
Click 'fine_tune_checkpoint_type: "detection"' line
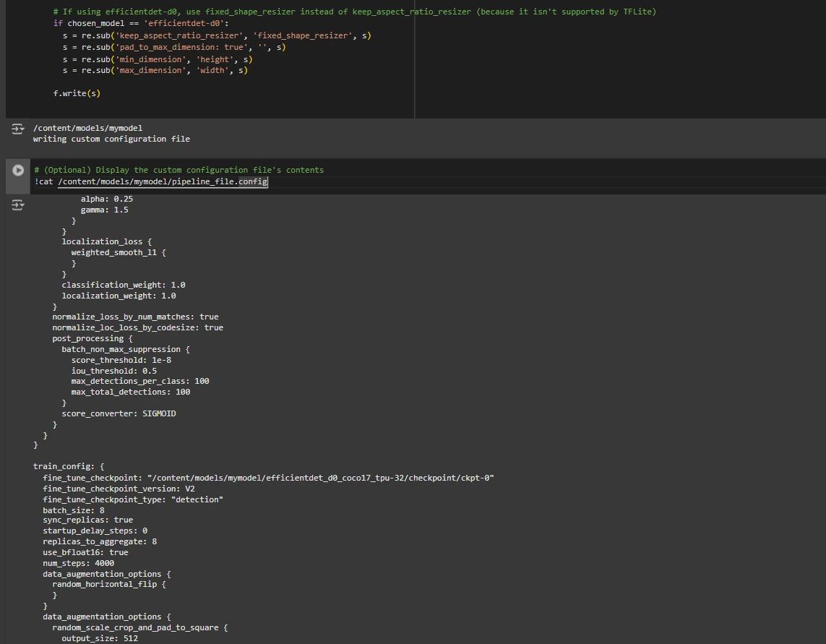pyautogui.click(x=133, y=499)
